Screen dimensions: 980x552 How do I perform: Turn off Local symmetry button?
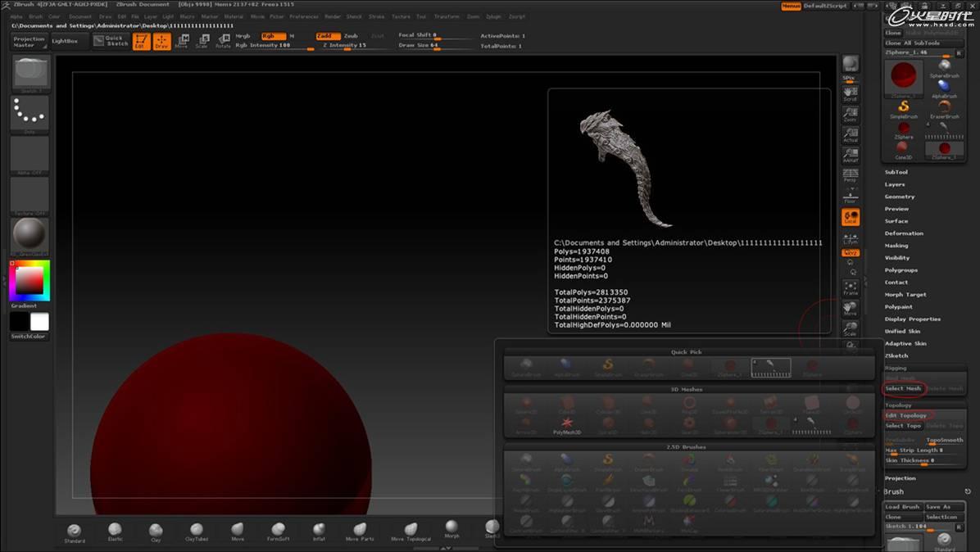(x=851, y=217)
